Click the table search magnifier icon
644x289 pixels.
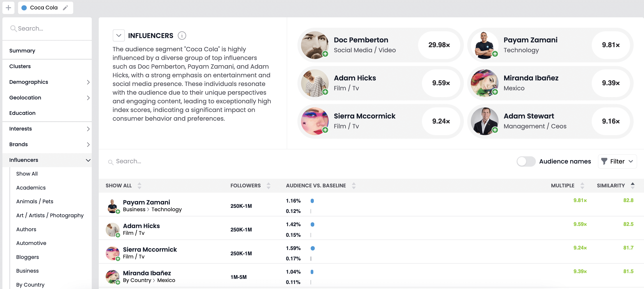click(x=111, y=162)
